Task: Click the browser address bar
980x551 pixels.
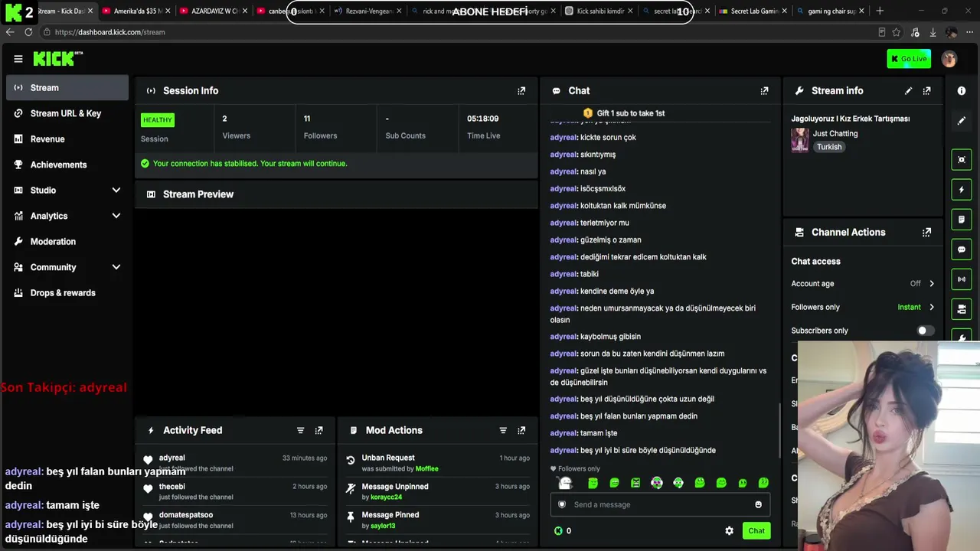Action: [459, 32]
